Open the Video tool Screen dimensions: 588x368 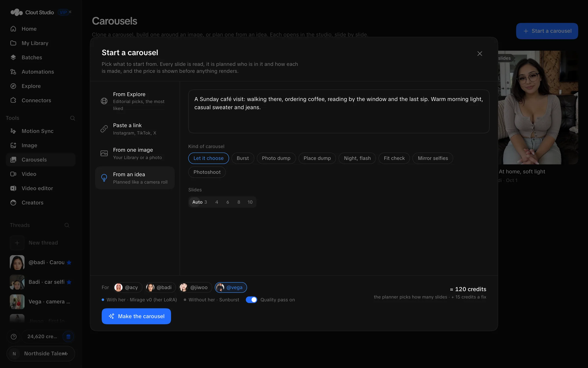click(x=40, y=174)
